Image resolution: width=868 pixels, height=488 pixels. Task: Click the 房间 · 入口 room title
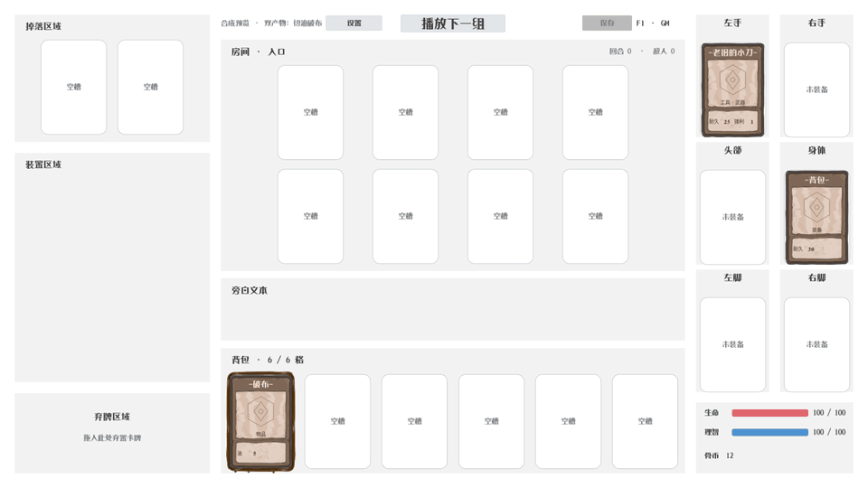[x=258, y=52]
